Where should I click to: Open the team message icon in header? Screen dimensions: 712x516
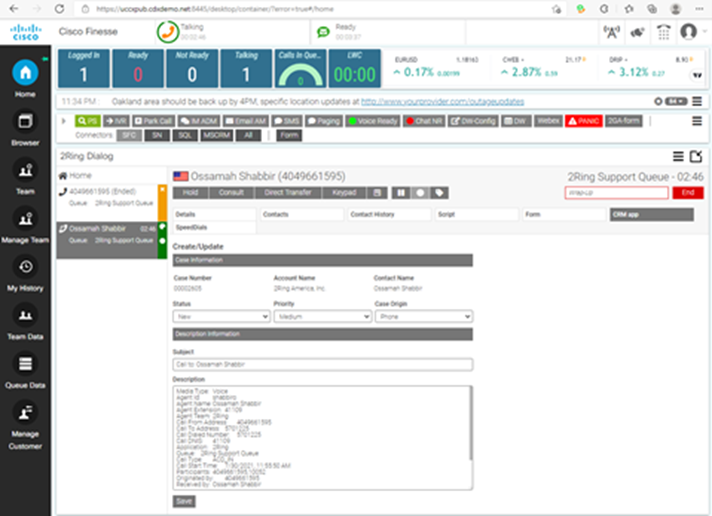[x=638, y=32]
